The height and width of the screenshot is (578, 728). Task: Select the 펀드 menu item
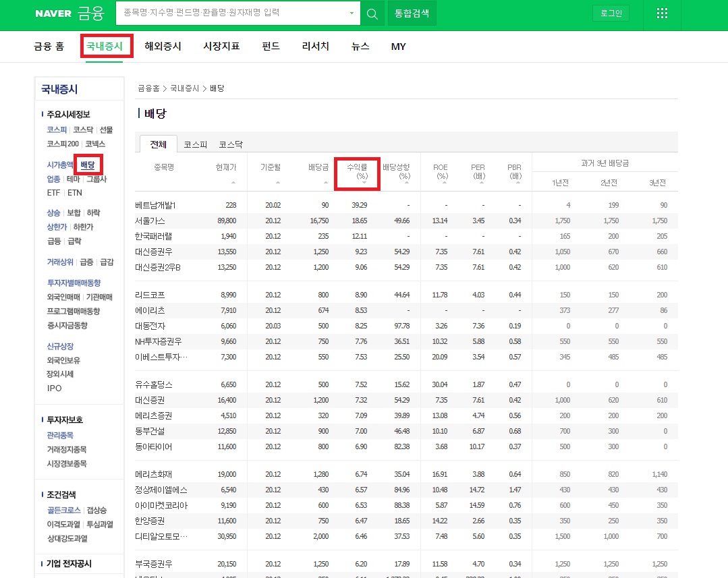[271, 46]
